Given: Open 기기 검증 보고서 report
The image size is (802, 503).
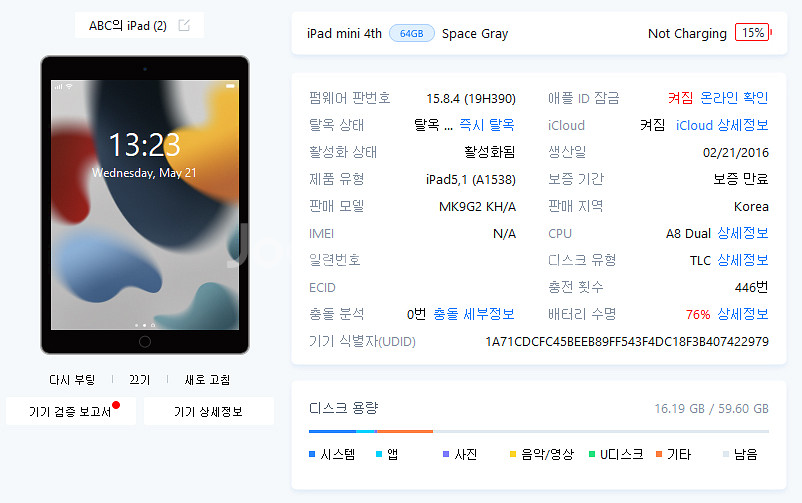Looking at the screenshot, I should 71,411.
